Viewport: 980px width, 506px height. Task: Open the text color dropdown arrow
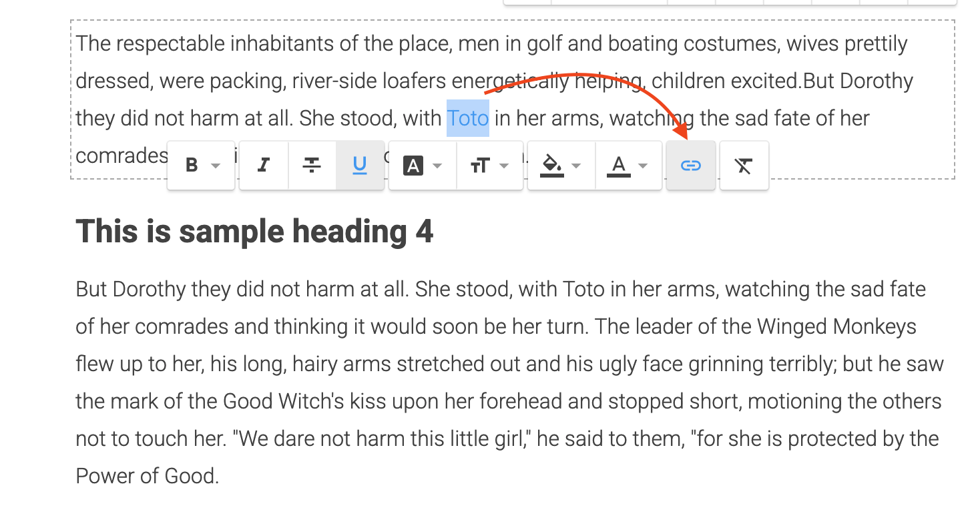[x=643, y=166]
